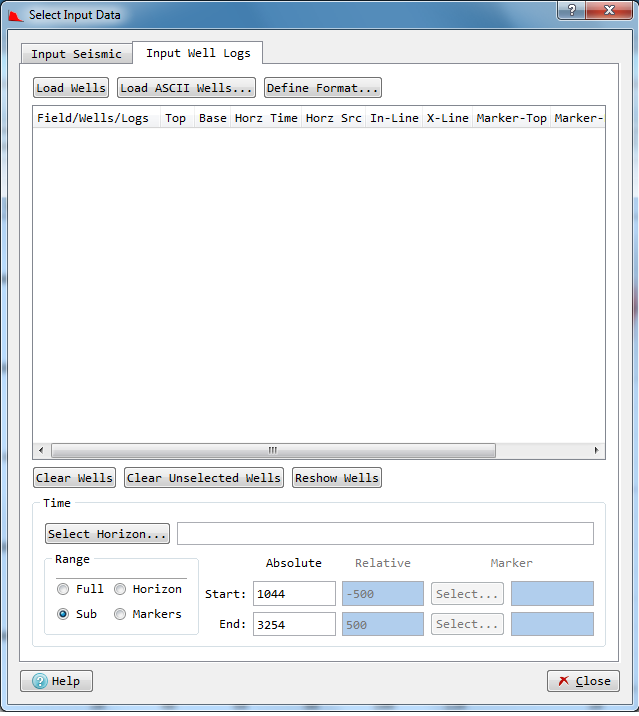
Task: Open the Select Horizon dialog
Action: tap(107, 533)
